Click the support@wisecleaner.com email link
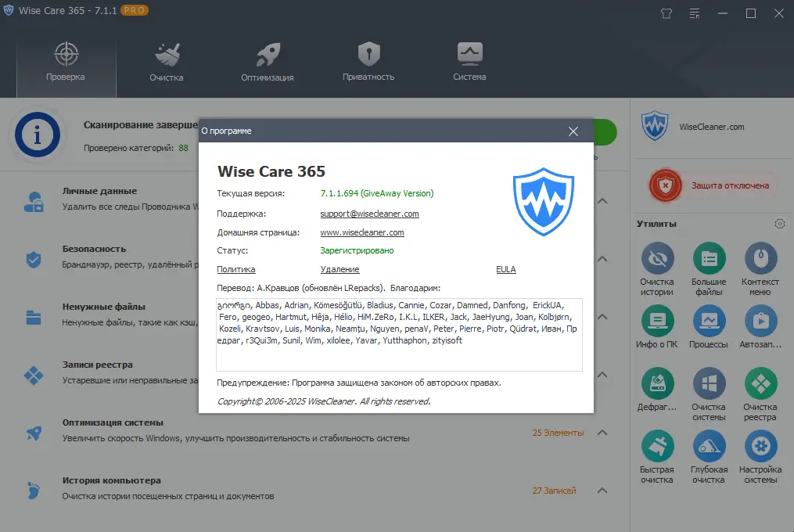The width and height of the screenshot is (794, 532). tap(370, 214)
